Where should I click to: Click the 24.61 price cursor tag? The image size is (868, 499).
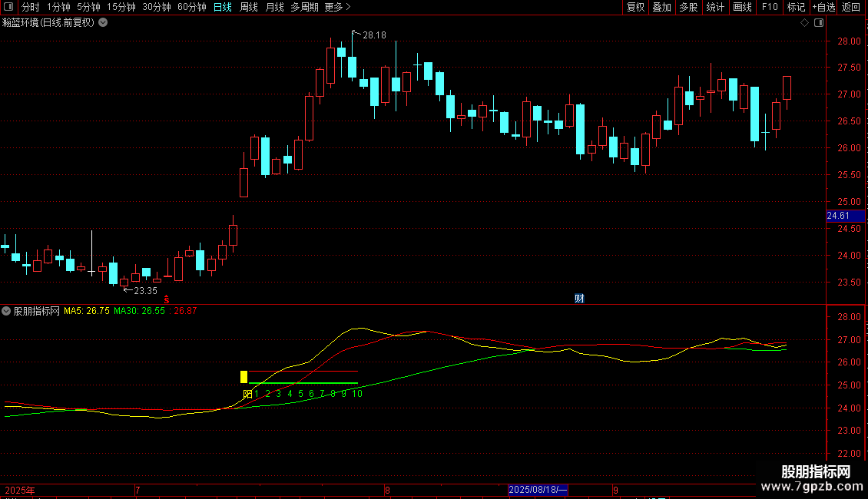tap(845, 216)
